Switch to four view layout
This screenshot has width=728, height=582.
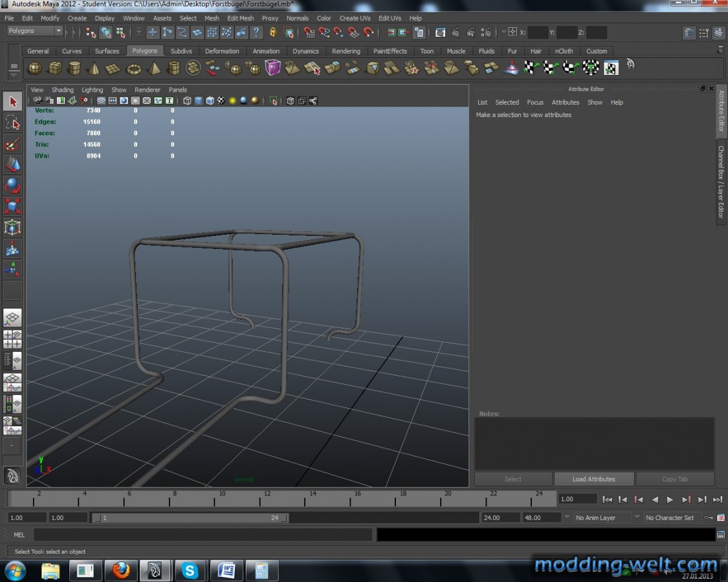[x=12, y=339]
